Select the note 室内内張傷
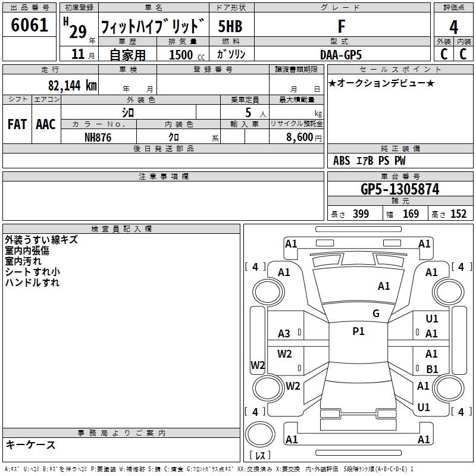 pos(27,250)
